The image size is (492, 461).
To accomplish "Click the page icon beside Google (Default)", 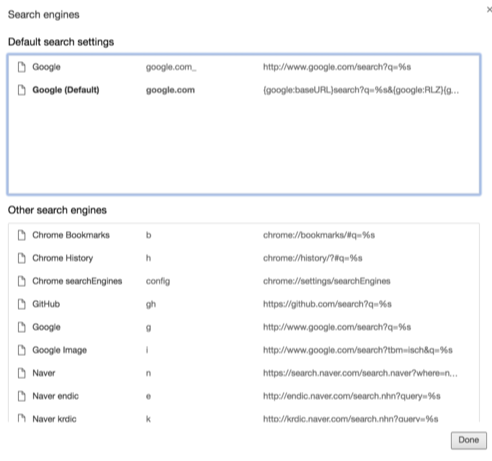I will [22, 90].
